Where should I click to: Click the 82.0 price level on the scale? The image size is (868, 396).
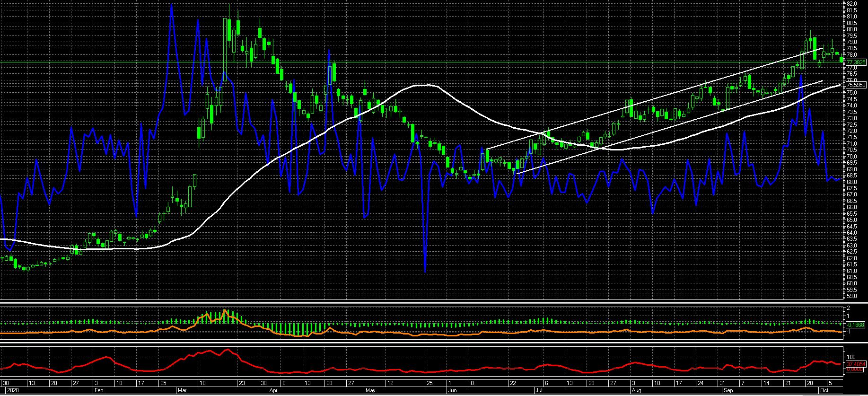coord(852,4)
